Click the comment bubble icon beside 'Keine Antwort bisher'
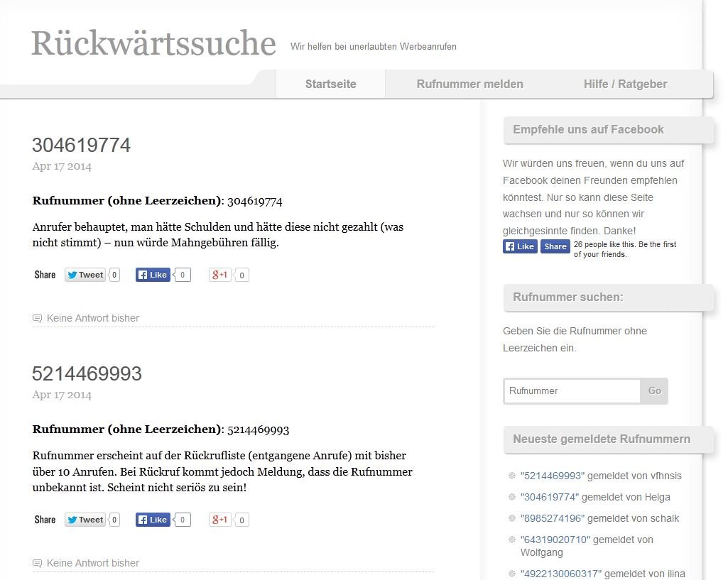This screenshot has width=728, height=580. 36,318
